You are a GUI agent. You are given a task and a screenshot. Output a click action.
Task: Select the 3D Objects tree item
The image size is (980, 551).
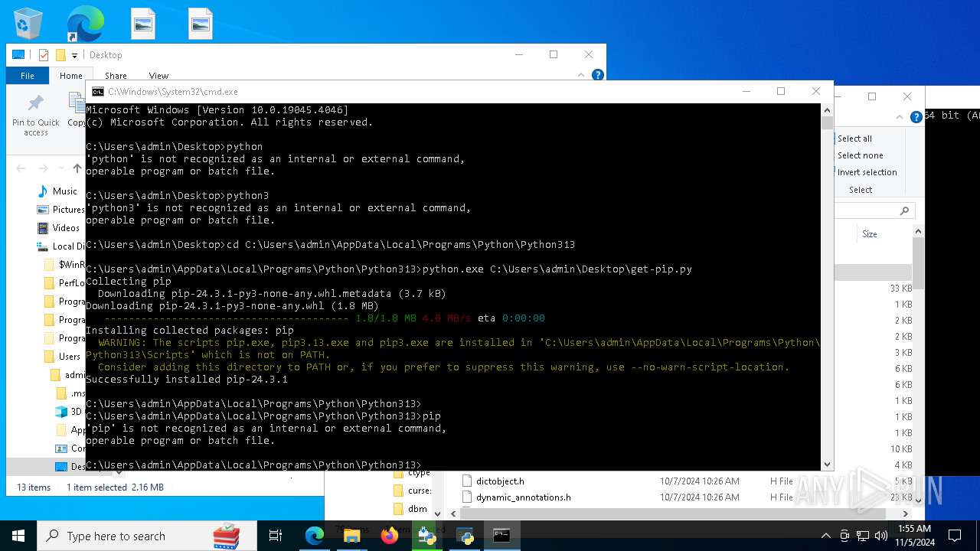coord(69,411)
